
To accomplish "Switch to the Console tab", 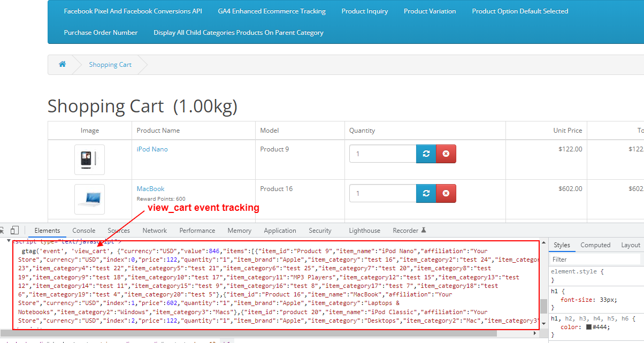I will [84, 231].
